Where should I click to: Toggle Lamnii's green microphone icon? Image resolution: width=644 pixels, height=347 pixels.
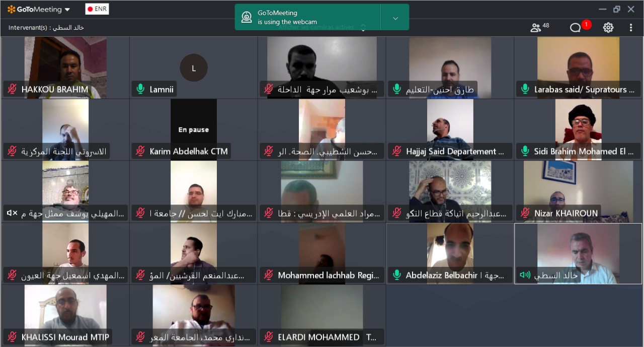[x=140, y=90]
